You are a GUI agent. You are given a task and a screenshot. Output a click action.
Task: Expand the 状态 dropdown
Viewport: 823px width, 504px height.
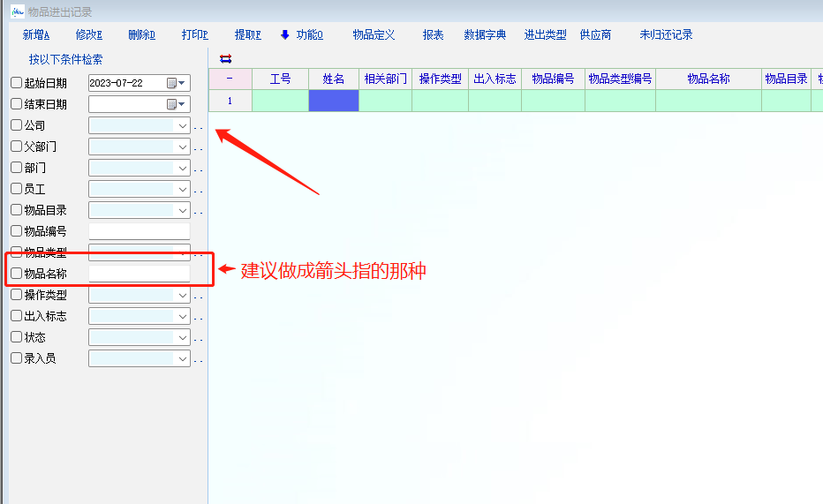(x=183, y=337)
